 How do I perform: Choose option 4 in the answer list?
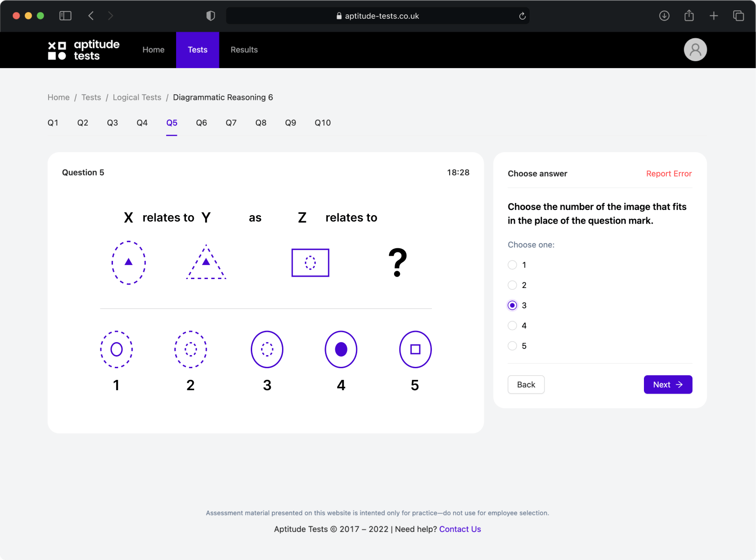[512, 325]
